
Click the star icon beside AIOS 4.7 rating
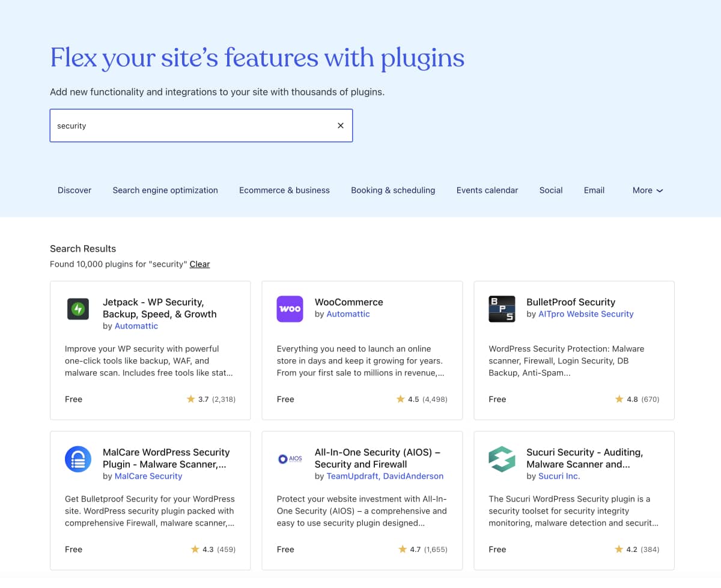pyautogui.click(x=403, y=549)
